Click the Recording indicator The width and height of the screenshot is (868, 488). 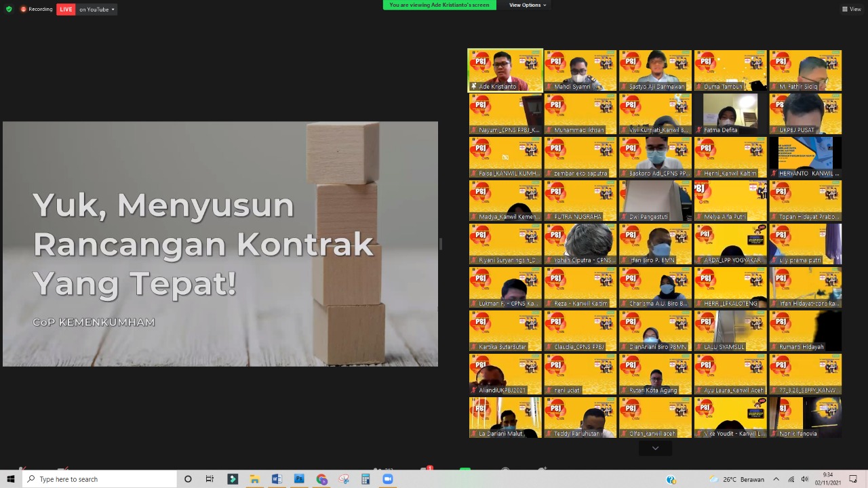(37, 9)
